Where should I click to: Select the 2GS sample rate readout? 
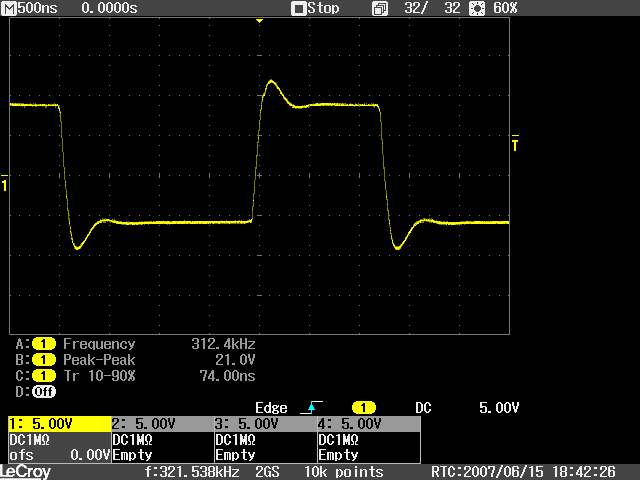coord(267,472)
